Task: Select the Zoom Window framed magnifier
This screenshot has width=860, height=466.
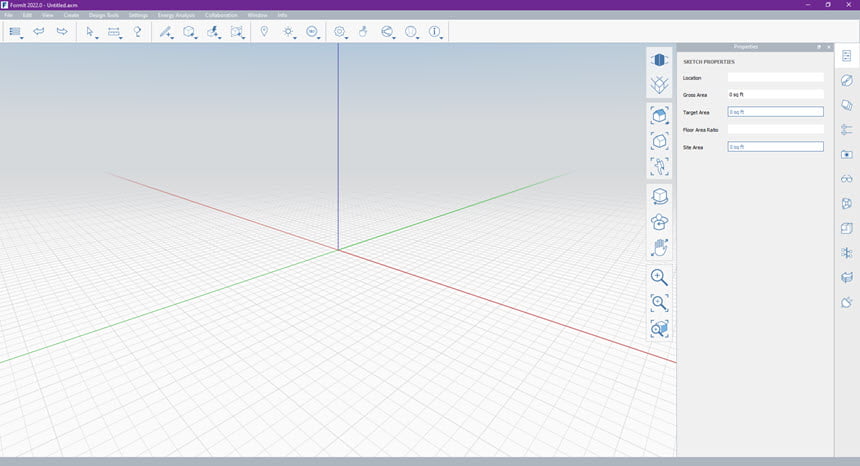Action: (659, 303)
